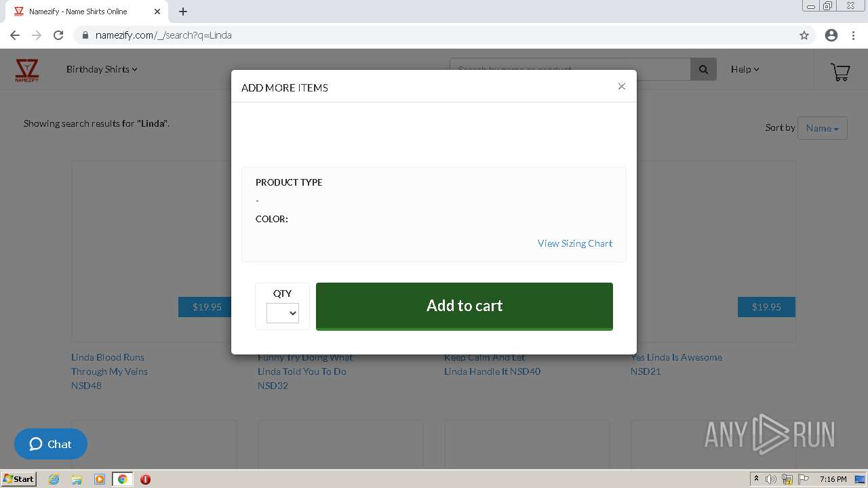The image size is (868, 488).
Task: Expand the Birthday Shirts menu
Action: pyautogui.click(x=102, y=69)
